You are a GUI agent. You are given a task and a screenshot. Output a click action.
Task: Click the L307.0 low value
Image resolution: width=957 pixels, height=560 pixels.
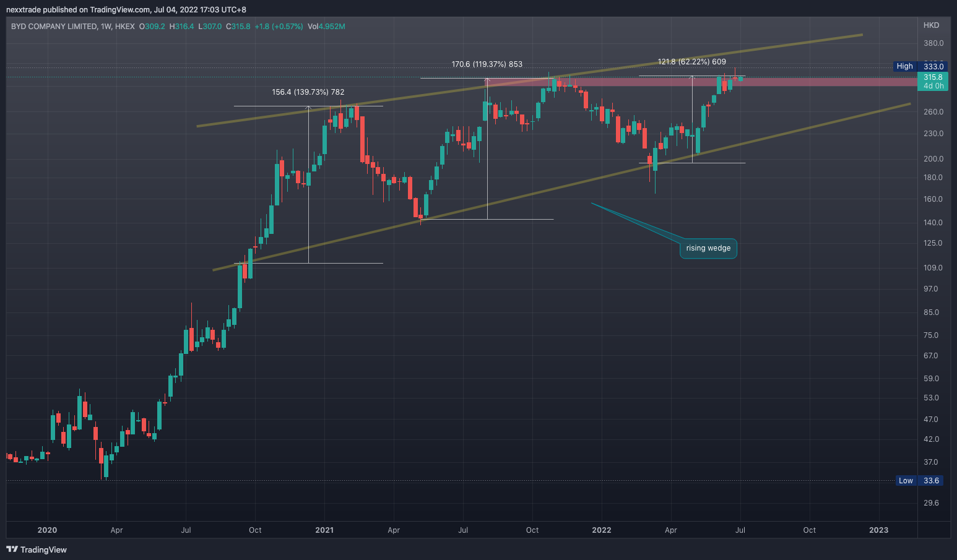click(210, 27)
